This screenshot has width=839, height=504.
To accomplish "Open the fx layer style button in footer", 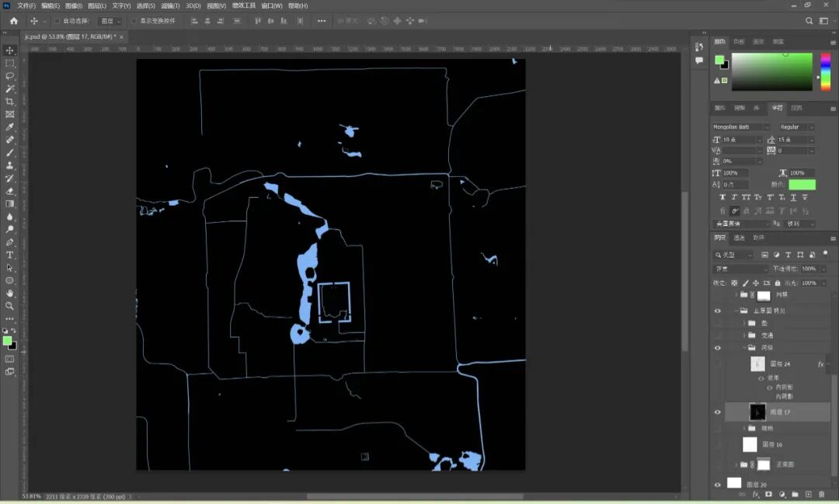I will 756,495.
